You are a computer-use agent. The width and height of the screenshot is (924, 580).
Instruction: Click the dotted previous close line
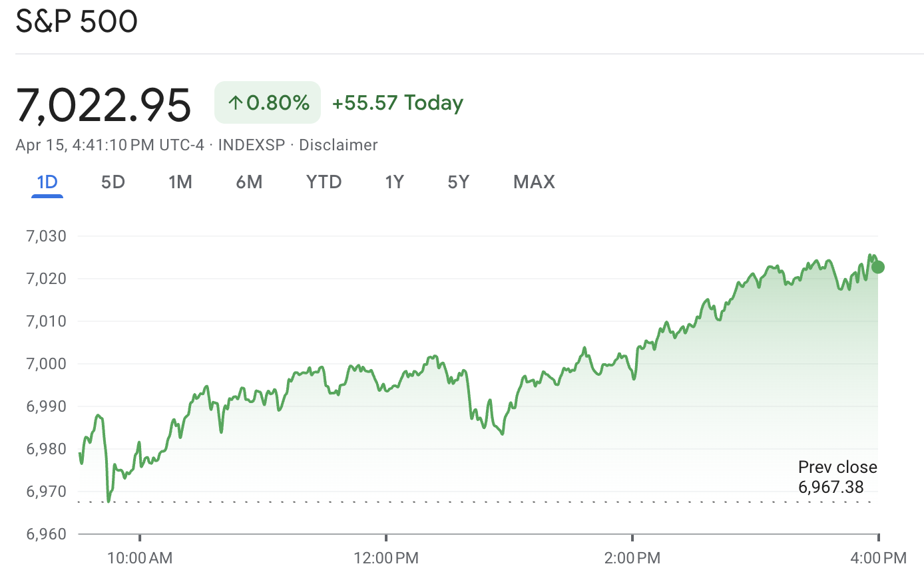coord(466,501)
